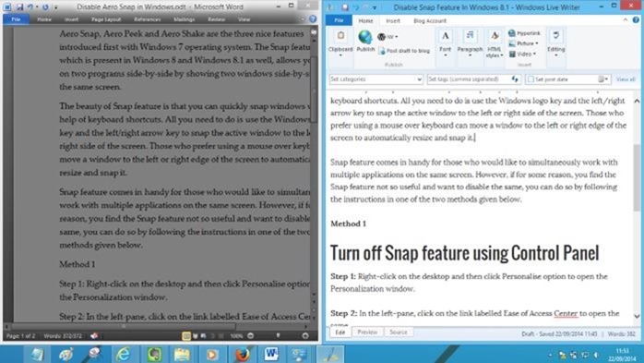Screen dimensions: 644x363
Task: Open the Word Insert tab
Action: pyautogui.click(x=71, y=19)
